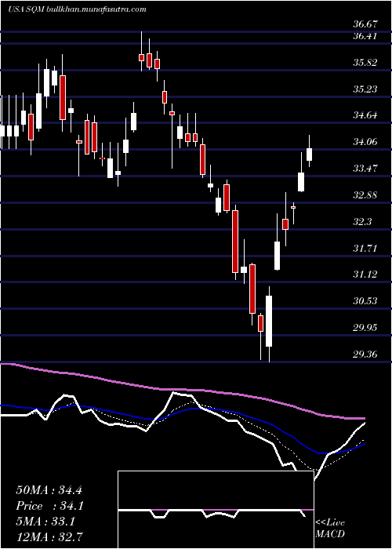Screen dimensions: 392x549
Task: Click the Price : 34.1 readout
Action: (49, 506)
